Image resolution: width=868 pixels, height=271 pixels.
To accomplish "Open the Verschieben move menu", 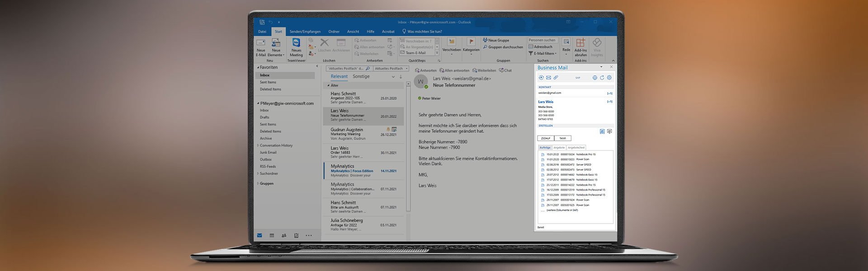I will pos(451,47).
